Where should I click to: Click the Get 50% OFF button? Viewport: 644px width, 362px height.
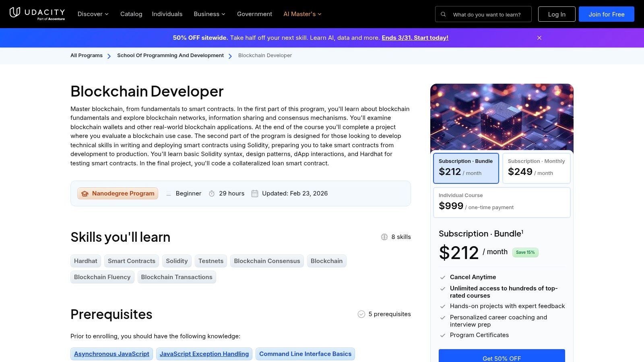[x=502, y=356]
